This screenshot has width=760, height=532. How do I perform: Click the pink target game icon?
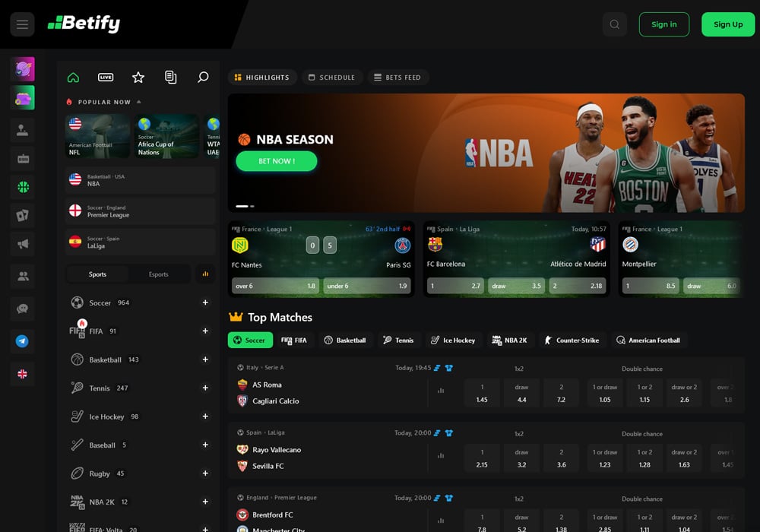tap(23, 69)
